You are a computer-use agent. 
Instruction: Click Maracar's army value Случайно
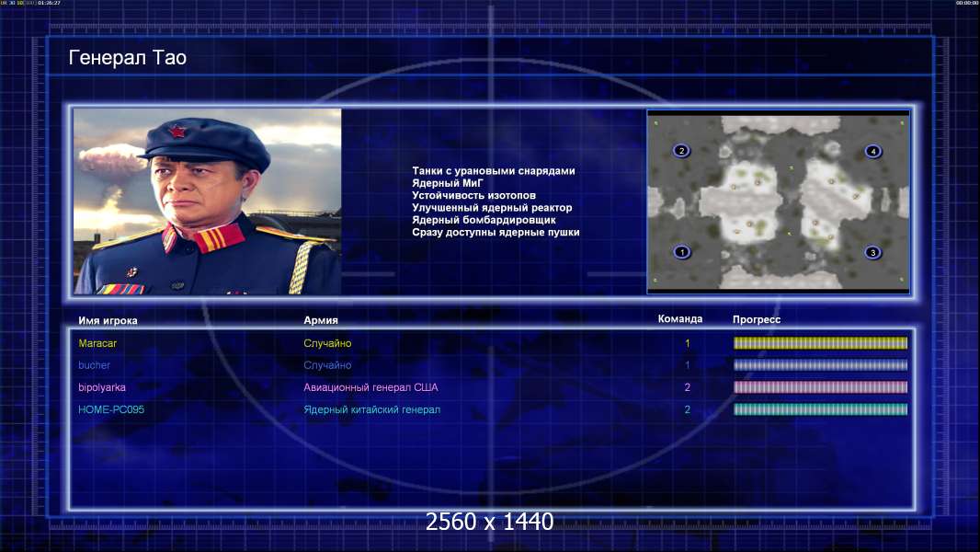tap(327, 343)
